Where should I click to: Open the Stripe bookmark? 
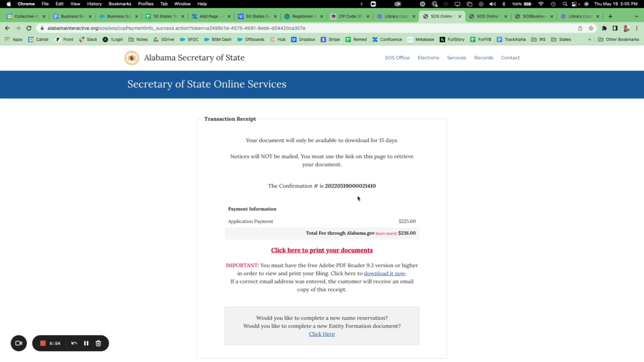click(330, 39)
